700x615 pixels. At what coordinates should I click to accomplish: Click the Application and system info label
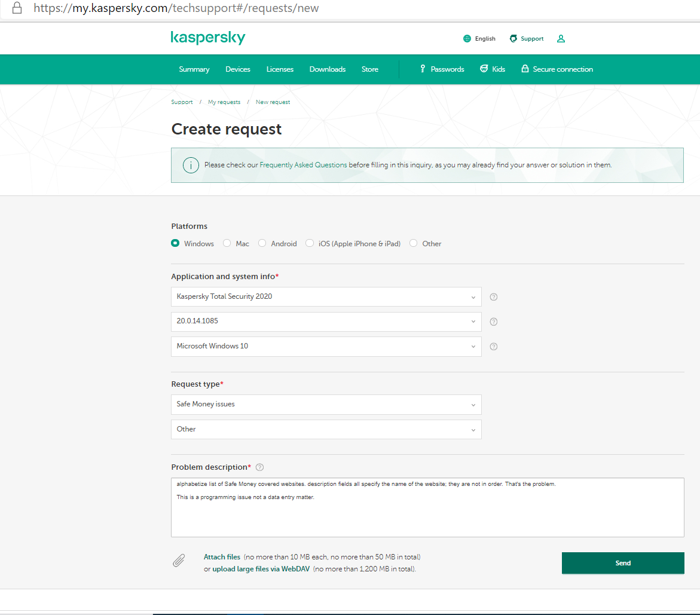click(x=223, y=277)
